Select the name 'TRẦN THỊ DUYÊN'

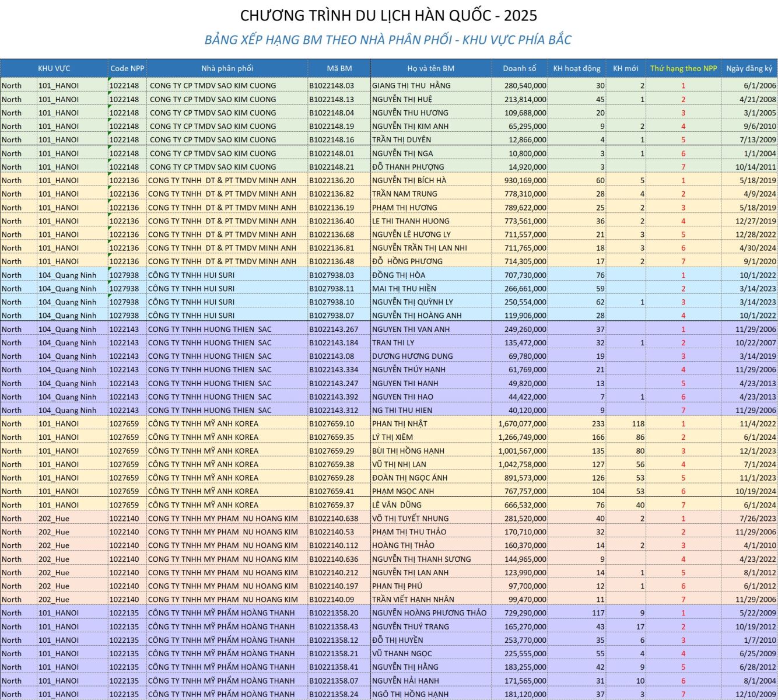(401, 139)
